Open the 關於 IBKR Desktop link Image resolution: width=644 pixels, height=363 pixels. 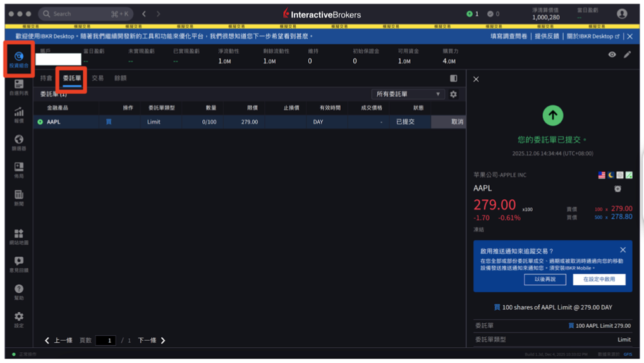593,36
